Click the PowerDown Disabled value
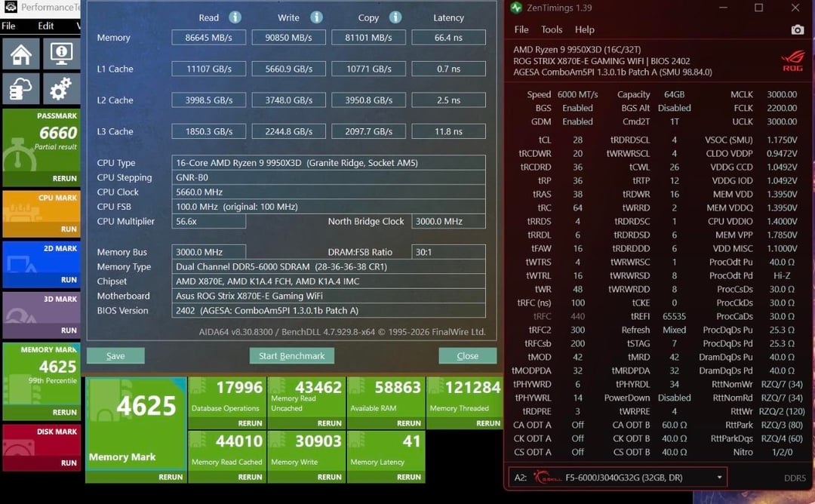Viewport: 815px width, 504px height. click(674, 398)
